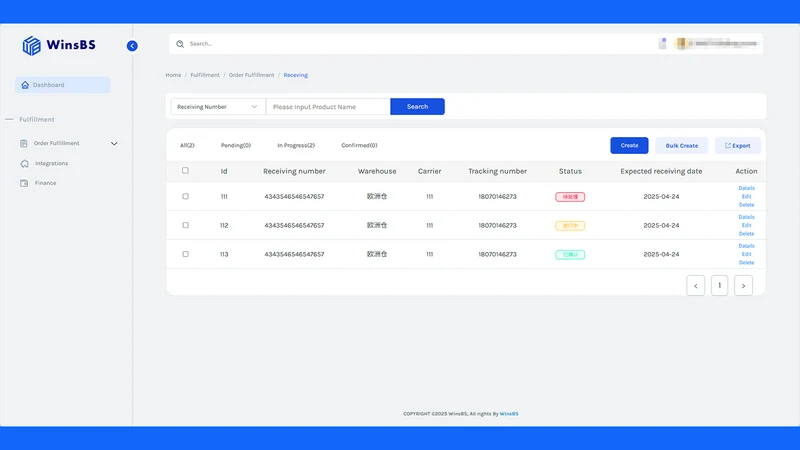Click the Warehouse column header

377,171
